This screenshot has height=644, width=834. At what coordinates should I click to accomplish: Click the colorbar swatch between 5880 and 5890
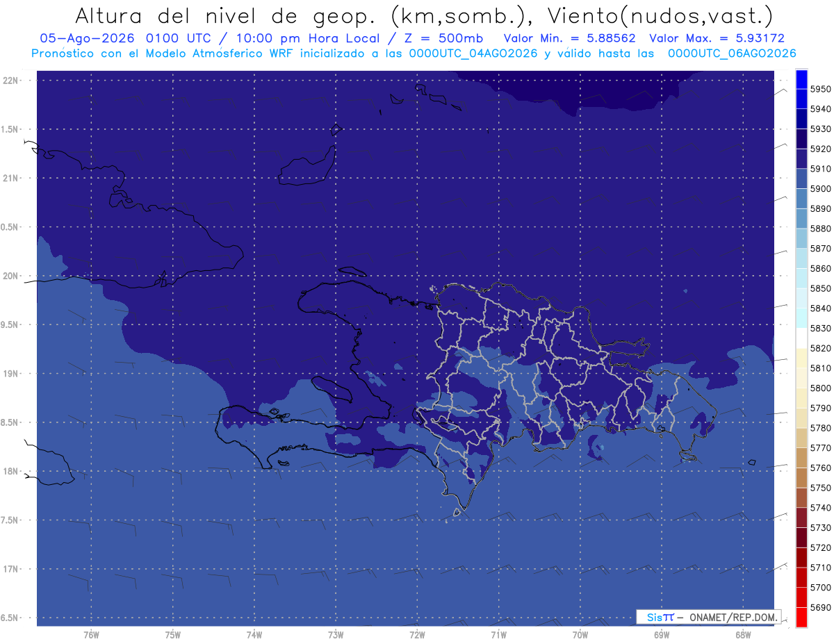click(x=801, y=218)
